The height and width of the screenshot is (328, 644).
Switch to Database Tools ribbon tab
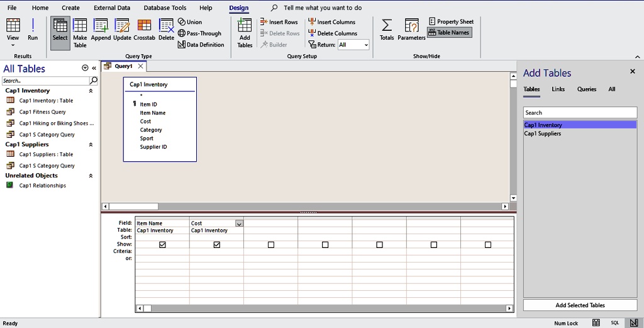tap(165, 8)
